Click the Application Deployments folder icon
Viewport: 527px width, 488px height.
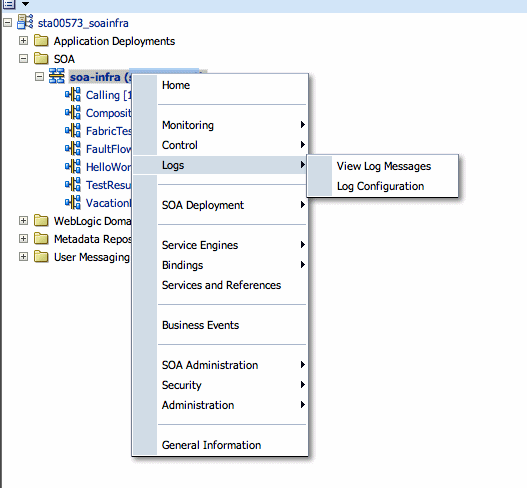point(41,40)
